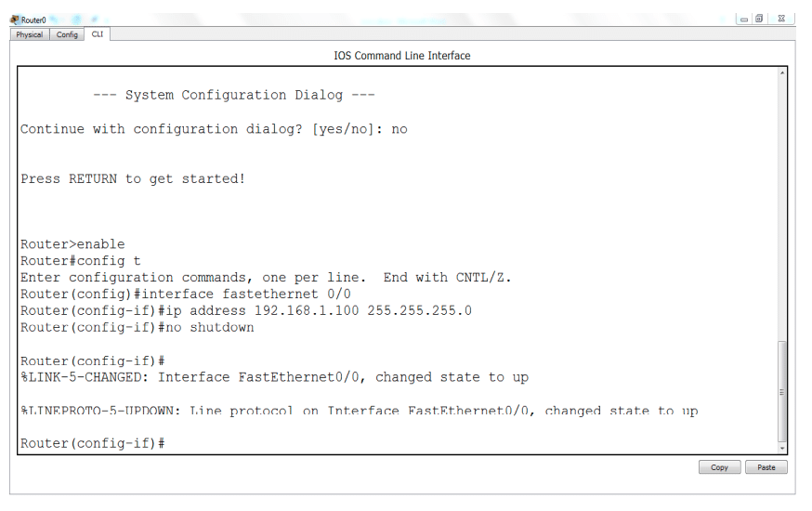
Task: Click the 'Enter configuration commands' line
Action: [266, 278]
